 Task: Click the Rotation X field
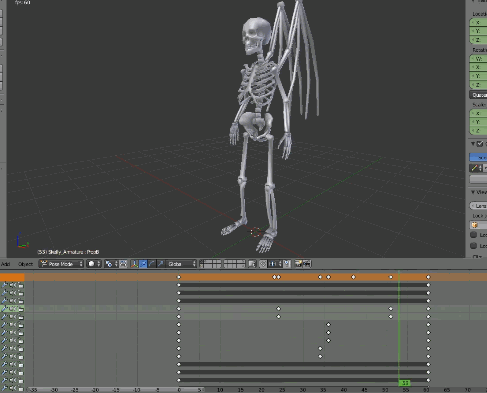478,67
